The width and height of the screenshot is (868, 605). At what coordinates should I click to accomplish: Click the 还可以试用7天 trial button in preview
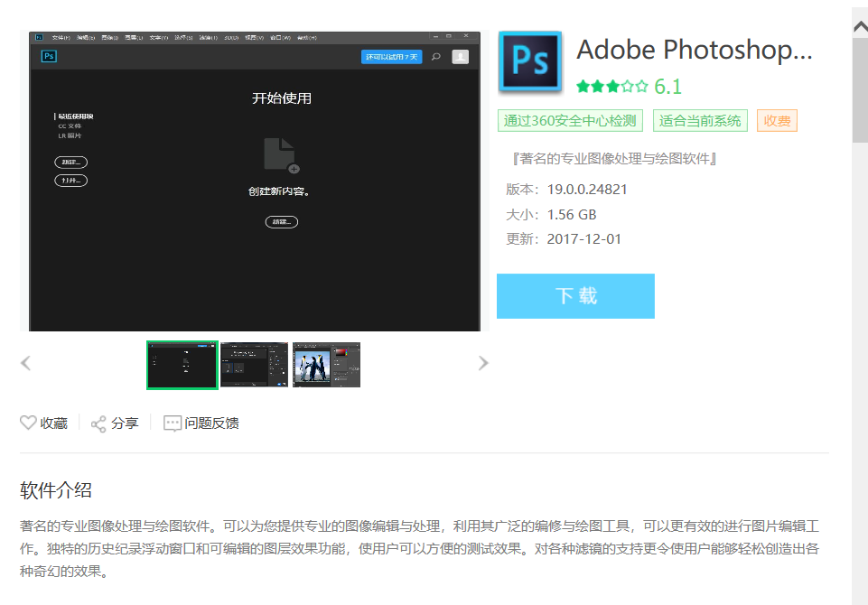(391, 57)
